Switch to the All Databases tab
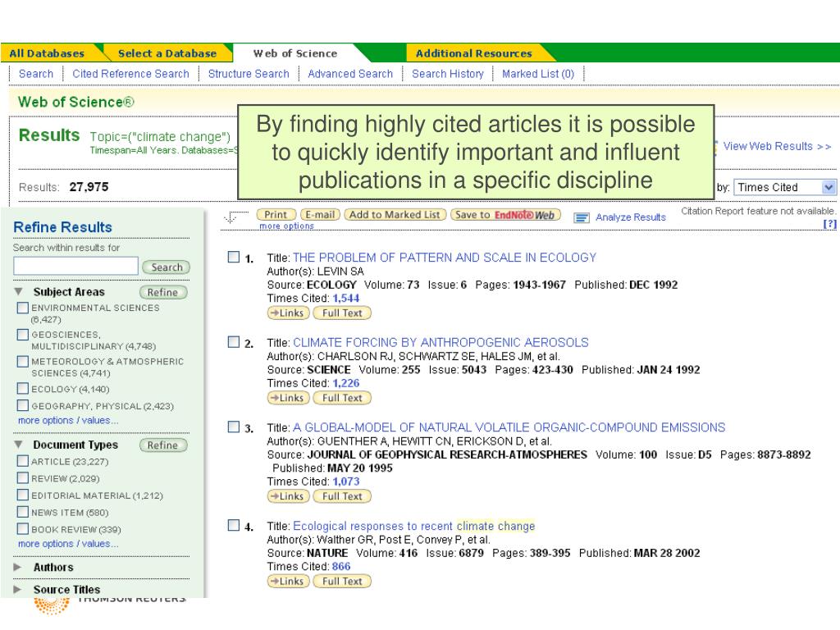 47,53
